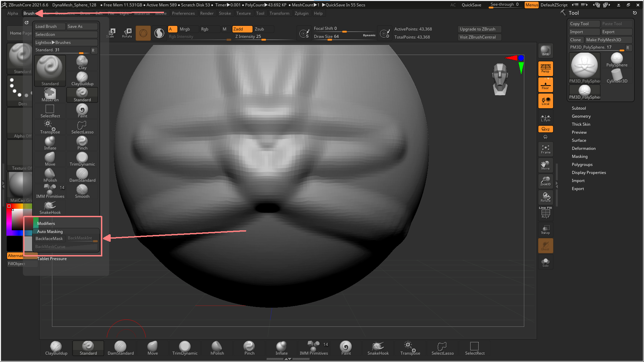Select the SnakeHook brush in Brush palette
This screenshot has height=362, width=644.
tap(50, 207)
